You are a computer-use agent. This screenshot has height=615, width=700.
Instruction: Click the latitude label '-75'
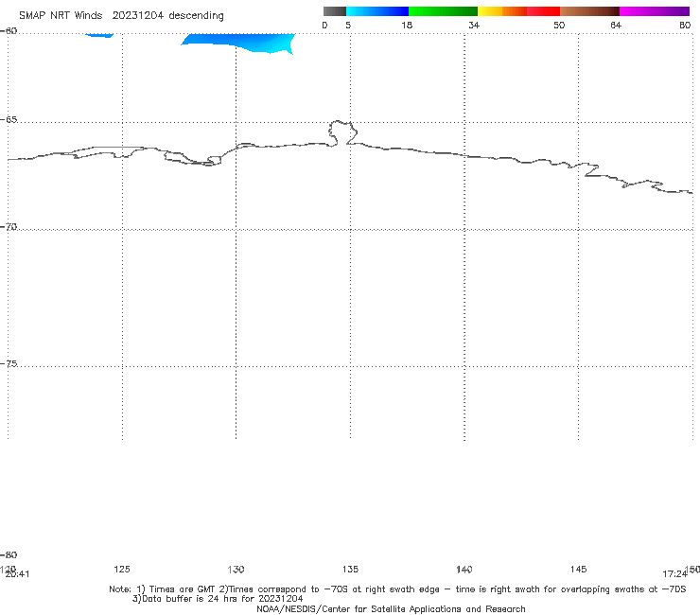point(9,363)
